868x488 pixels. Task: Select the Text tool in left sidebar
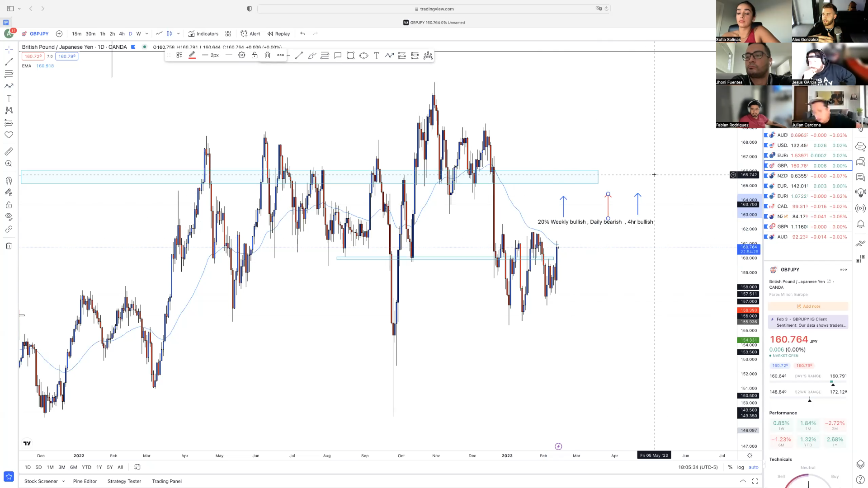(9, 99)
